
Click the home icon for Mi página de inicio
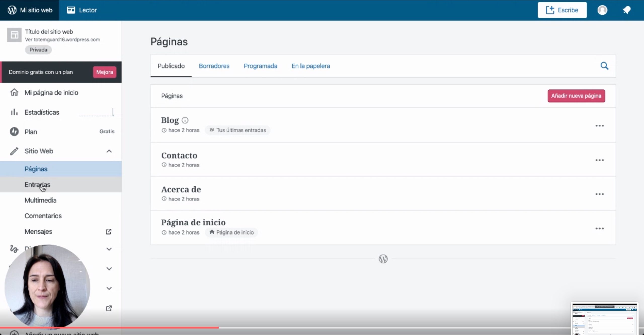(x=14, y=92)
